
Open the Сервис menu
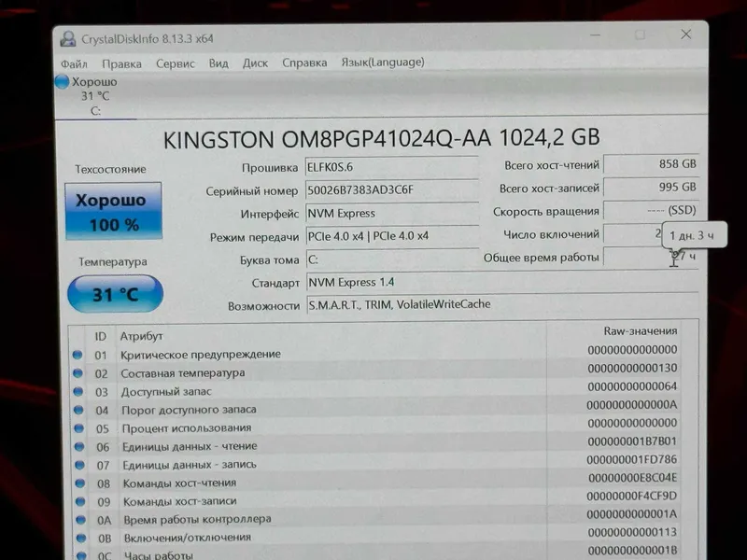[176, 63]
